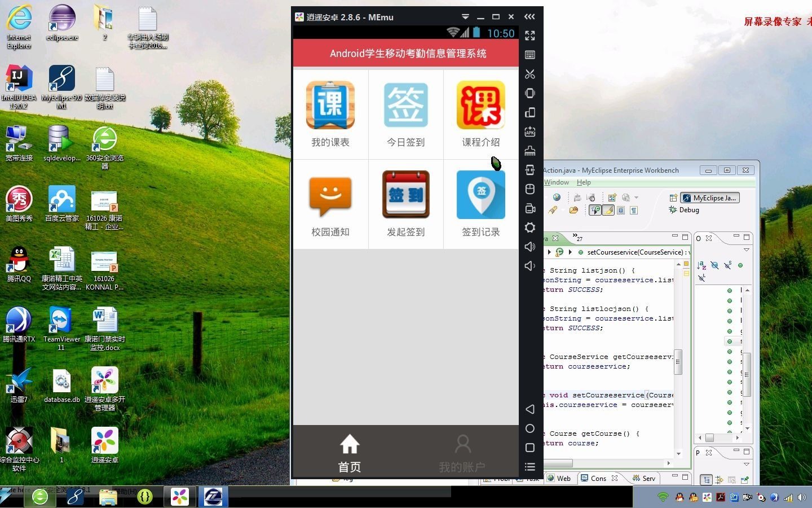
Task: Open MEmu keyboard mapping tool
Action: pos(530,55)
